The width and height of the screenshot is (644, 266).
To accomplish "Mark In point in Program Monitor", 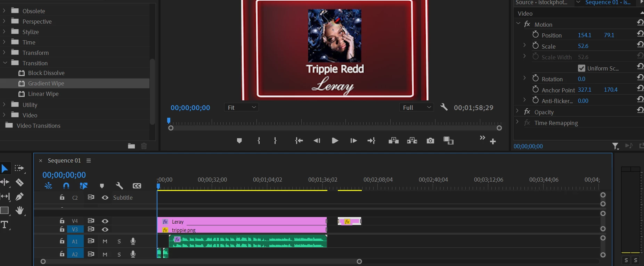I will (259, 141).
